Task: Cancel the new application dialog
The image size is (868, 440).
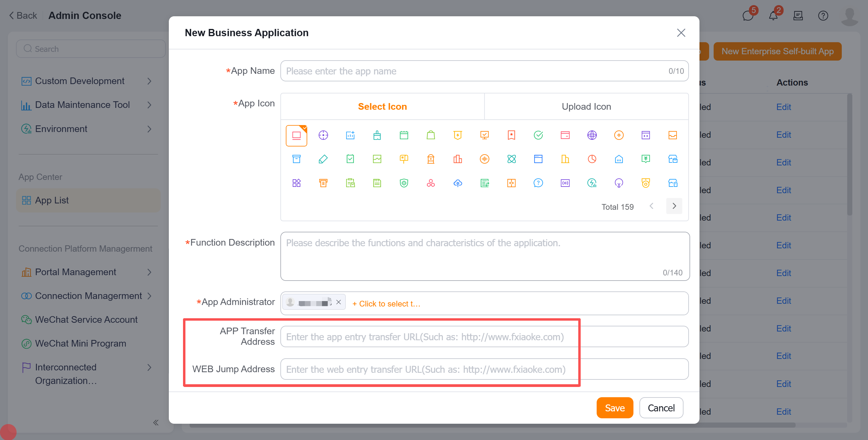Action: tap(661, 408)
